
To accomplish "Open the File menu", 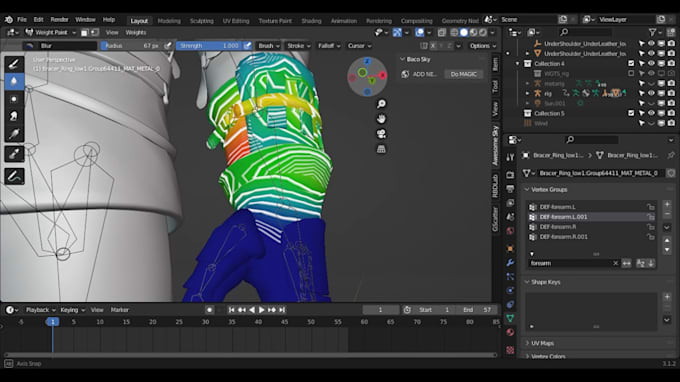I will click(x=22, y=20).
